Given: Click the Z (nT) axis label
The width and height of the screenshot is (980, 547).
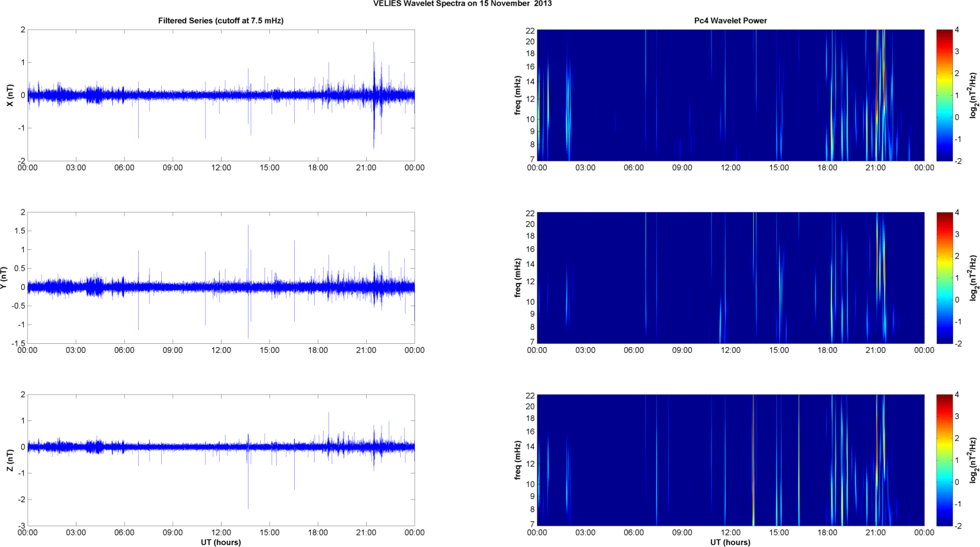Looking at the screenshot, I should coord(10,460).
